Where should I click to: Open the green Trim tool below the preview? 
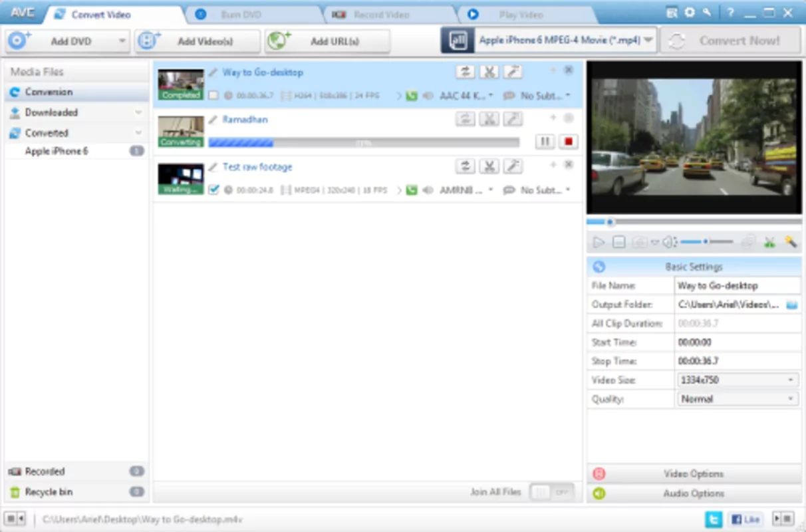tap(769, 242)
